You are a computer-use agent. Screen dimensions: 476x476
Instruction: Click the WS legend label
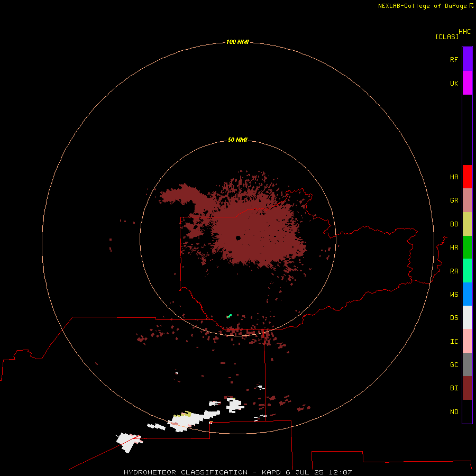[x=454, y=294]
